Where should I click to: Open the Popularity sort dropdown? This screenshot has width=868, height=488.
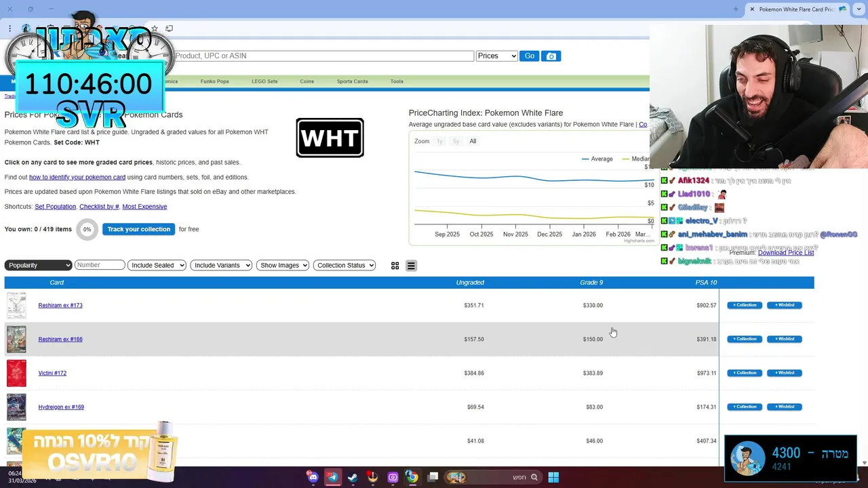point(39,265)
